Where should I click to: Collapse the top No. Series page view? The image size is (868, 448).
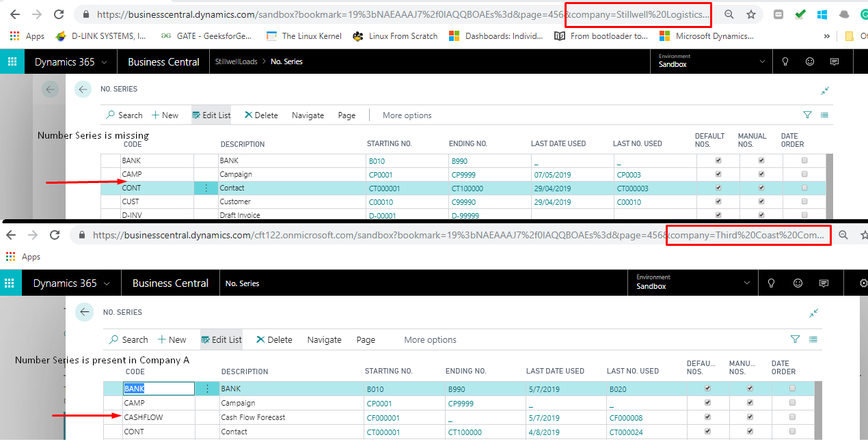(x=825, y=91)
